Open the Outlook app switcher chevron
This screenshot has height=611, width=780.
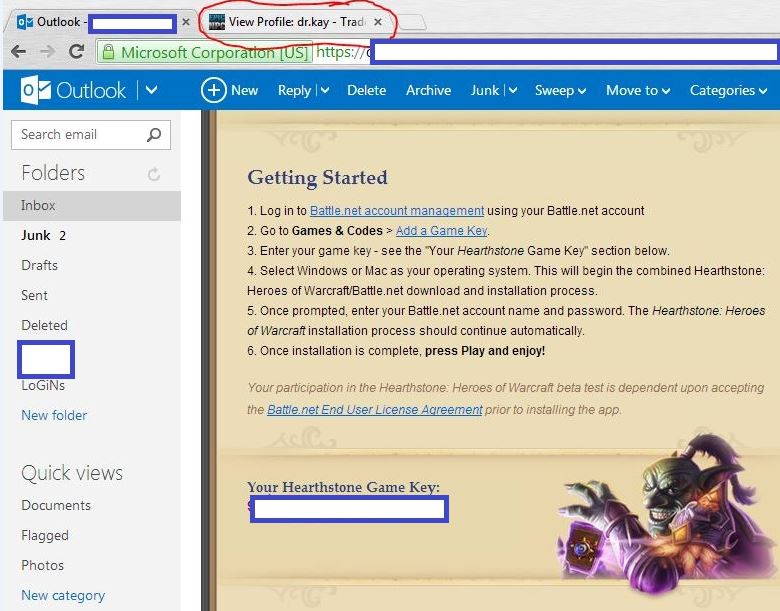pos(152,90)
